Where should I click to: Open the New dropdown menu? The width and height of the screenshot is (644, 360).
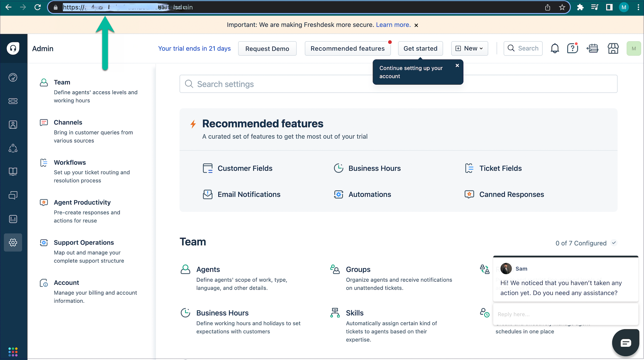pos(469,48)
